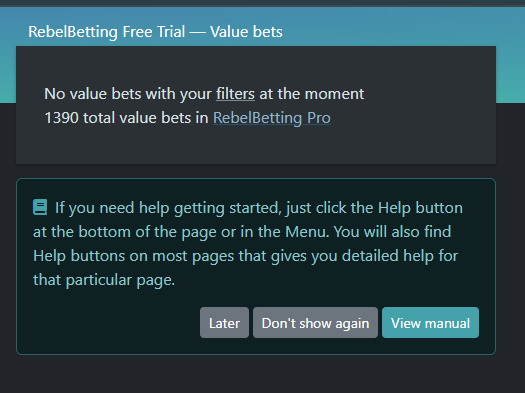
Task: Click the 'If you need help' paragraph
Action: [x=248, y=244]
